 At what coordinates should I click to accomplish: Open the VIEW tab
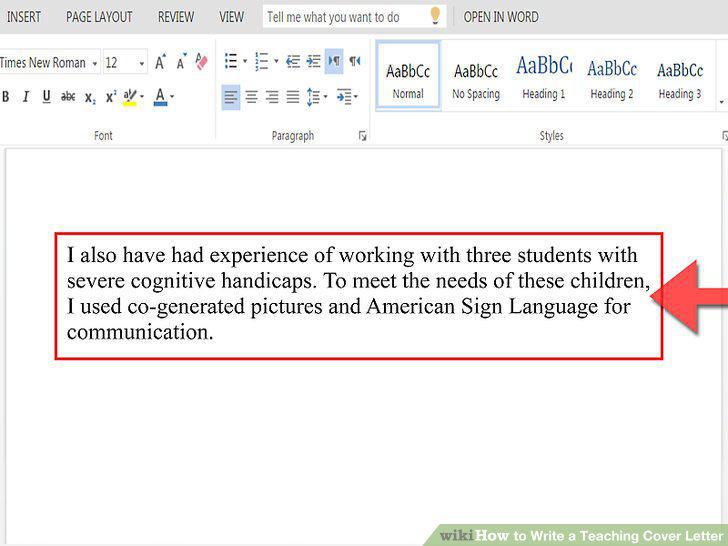tap(232, 17)
